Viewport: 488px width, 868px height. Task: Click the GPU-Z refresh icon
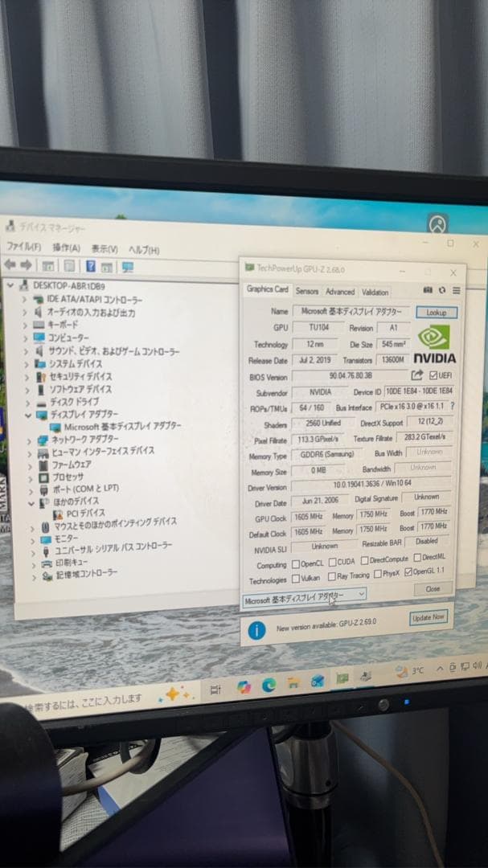(x=442, y=289)
